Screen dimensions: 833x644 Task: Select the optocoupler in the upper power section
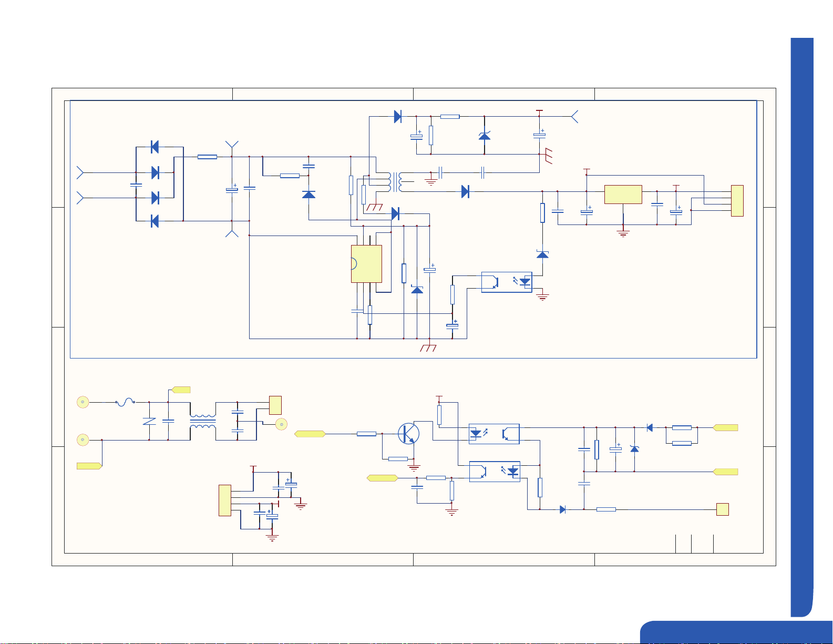point(507,282)
